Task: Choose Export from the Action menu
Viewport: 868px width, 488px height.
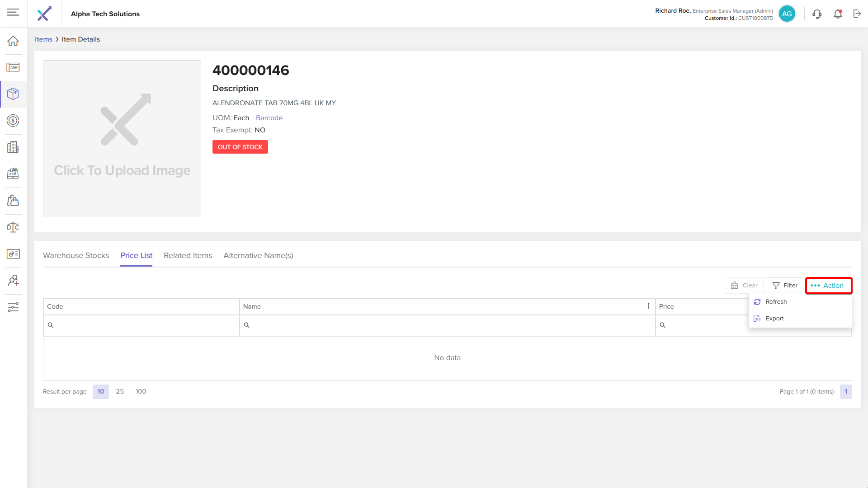Action: click(774, 319)
